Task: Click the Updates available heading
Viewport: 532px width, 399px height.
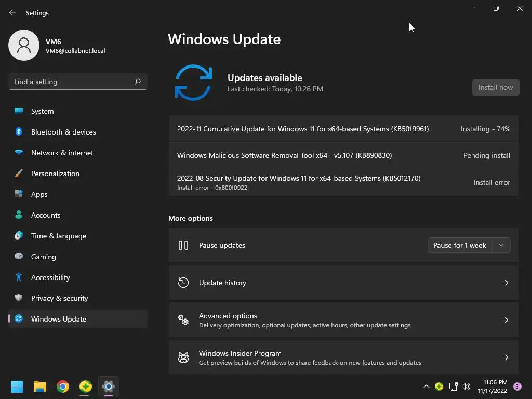Action: (264, 78)
